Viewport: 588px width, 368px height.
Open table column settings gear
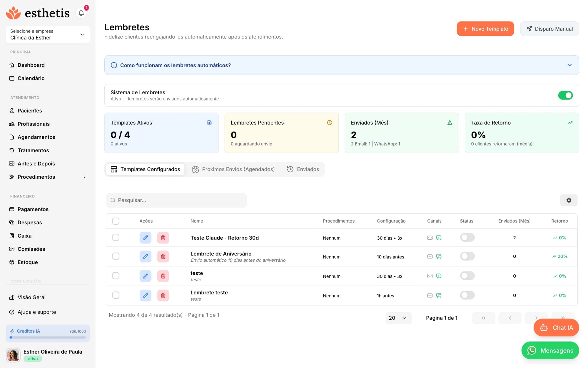(x=569, y=200)
